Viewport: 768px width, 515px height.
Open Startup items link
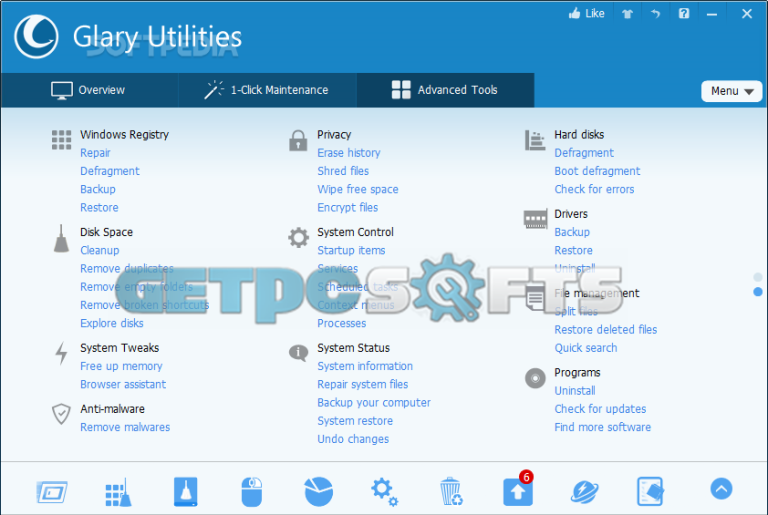coord(351,250)
